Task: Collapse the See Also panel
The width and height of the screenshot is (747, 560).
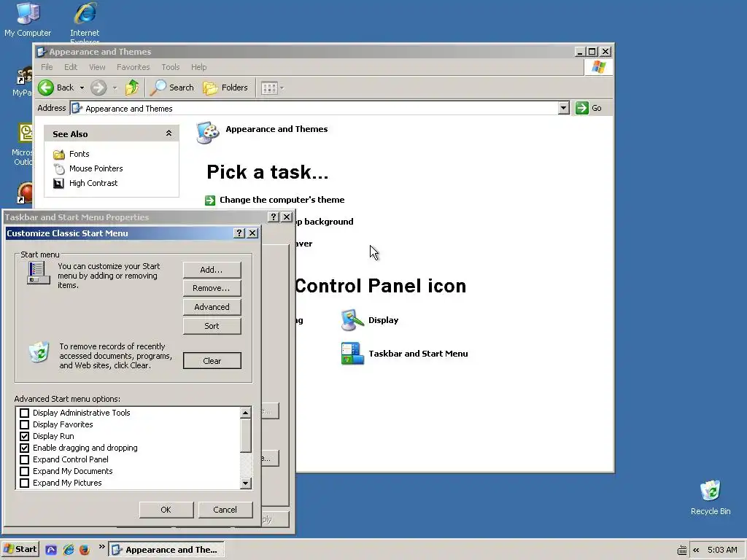Action: coord(169,134)
